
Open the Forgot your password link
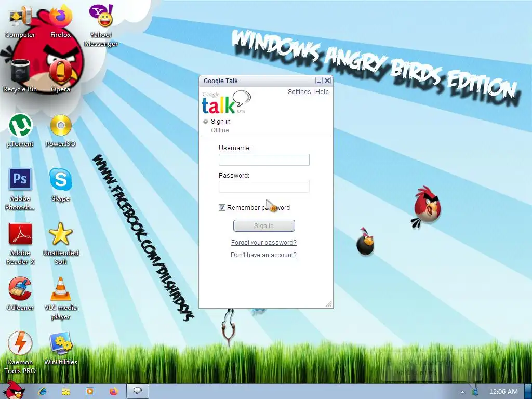[263, 243]
